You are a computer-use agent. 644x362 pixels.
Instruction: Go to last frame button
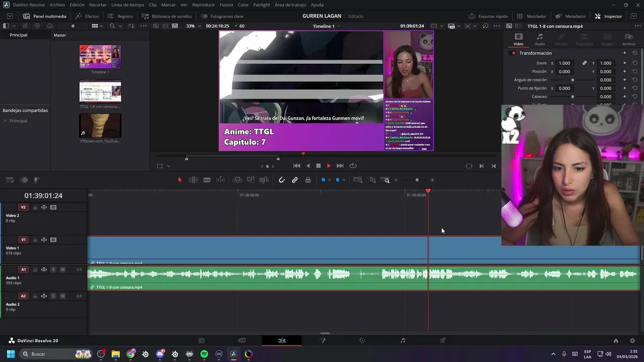point(340,166)
